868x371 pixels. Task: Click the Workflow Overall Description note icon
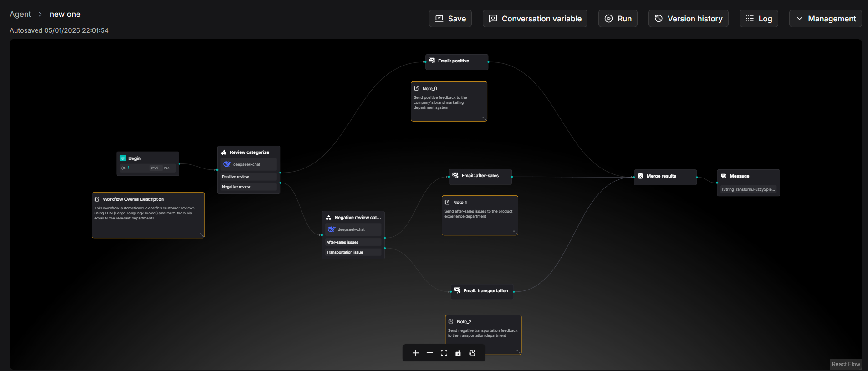97,199
